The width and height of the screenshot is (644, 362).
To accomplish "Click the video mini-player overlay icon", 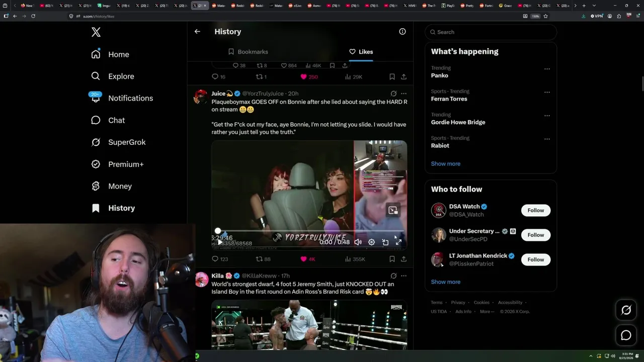I will click(x=393, y=211).
